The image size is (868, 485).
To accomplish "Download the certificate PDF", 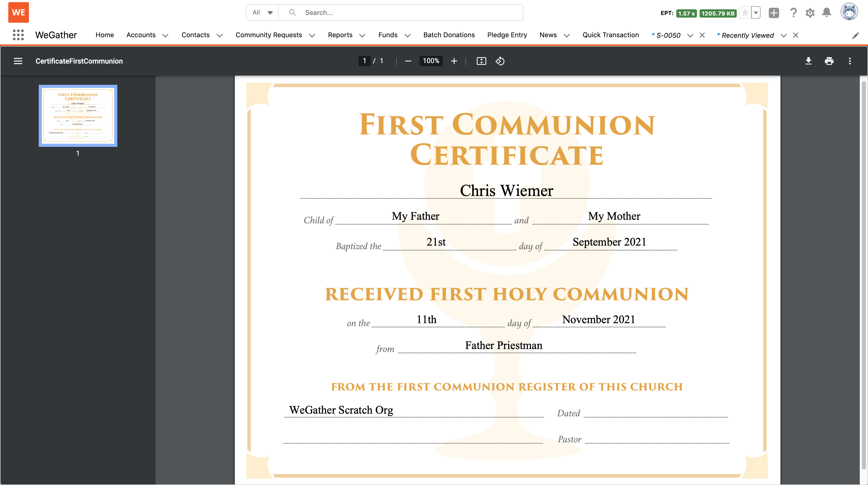I will [808, 61].
